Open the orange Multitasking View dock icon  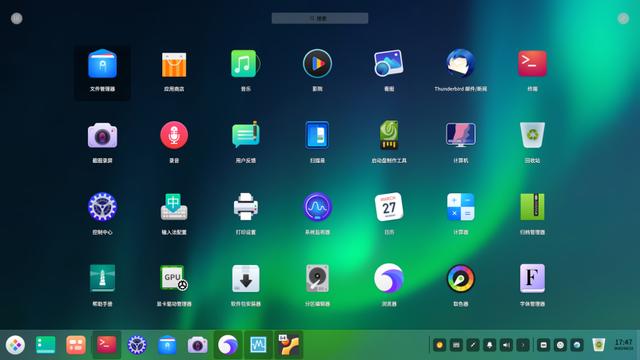tap(76, 345)
